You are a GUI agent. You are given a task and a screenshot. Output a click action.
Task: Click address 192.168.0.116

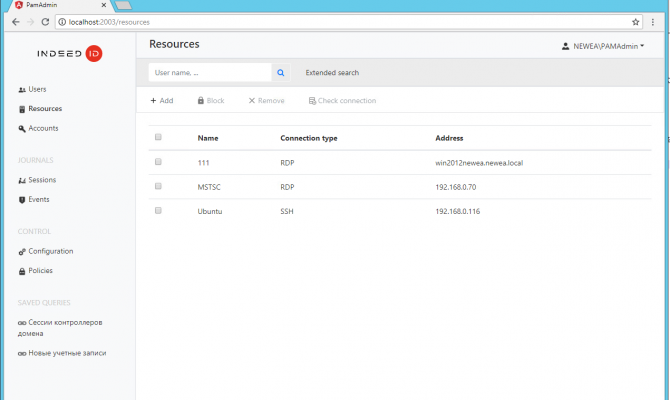(458, 212)
